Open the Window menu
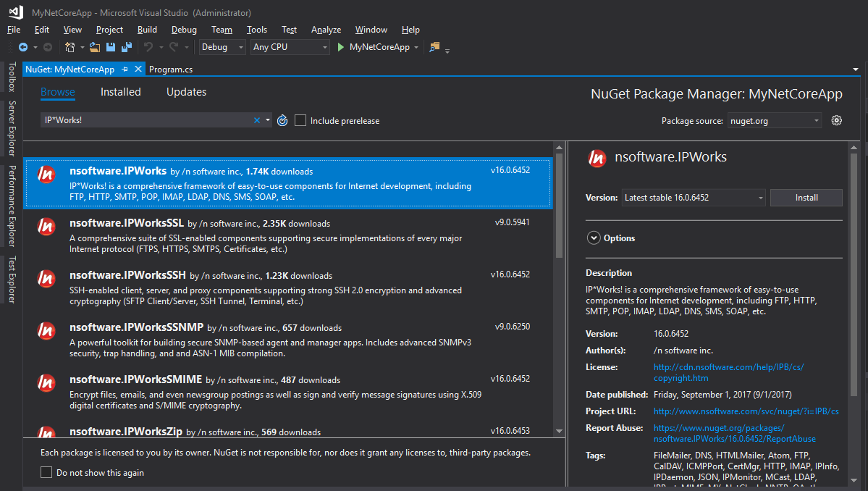 pyautogui.click(x=371, y=30)
